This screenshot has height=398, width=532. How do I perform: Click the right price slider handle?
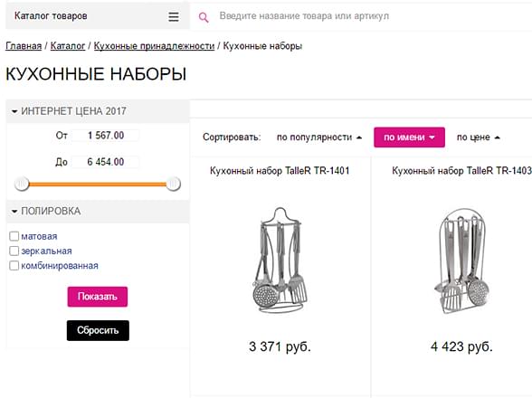click(x=173, y=185)
